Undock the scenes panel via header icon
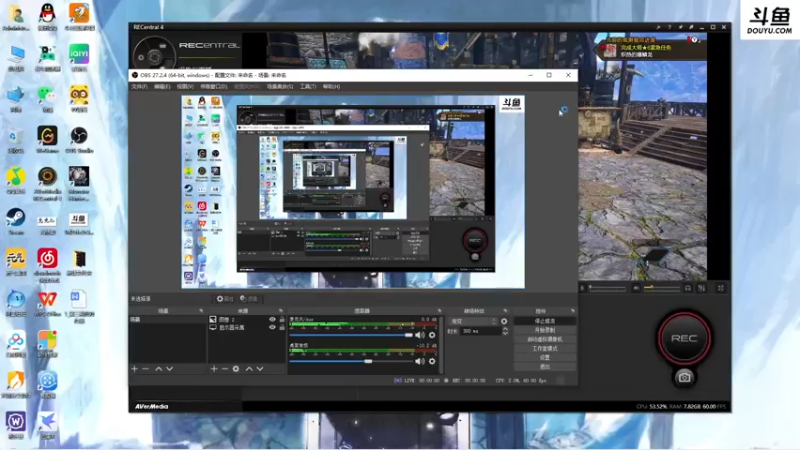The image size is (800, 450). click(x=201, y=311)
